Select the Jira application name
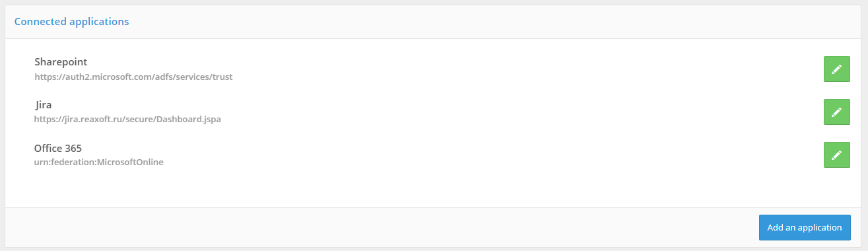 coord(44,104)
